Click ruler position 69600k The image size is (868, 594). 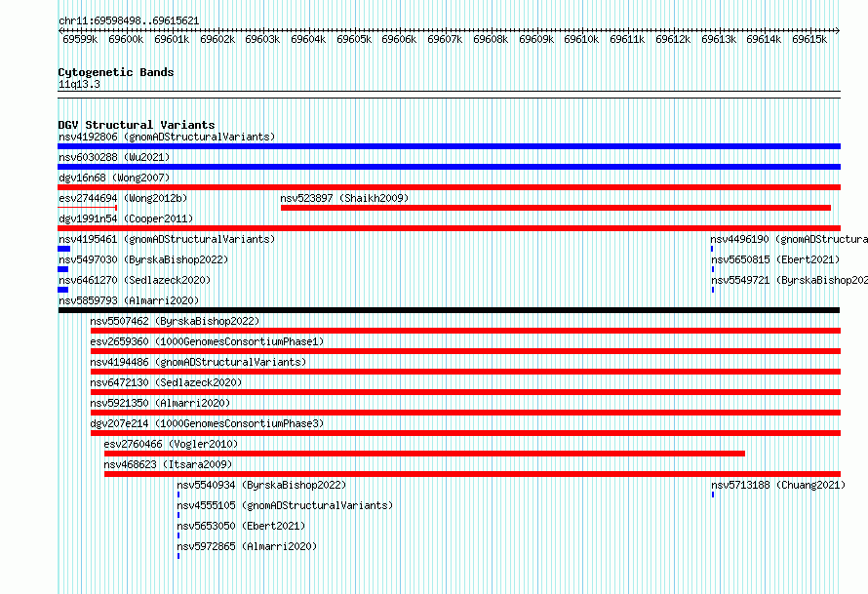(x=126, y=39)
